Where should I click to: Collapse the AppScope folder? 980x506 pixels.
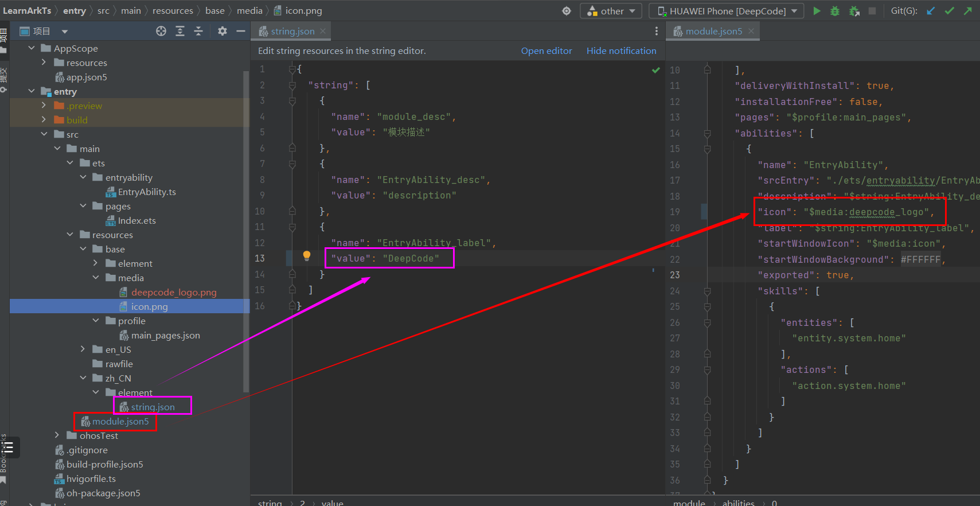32,48
